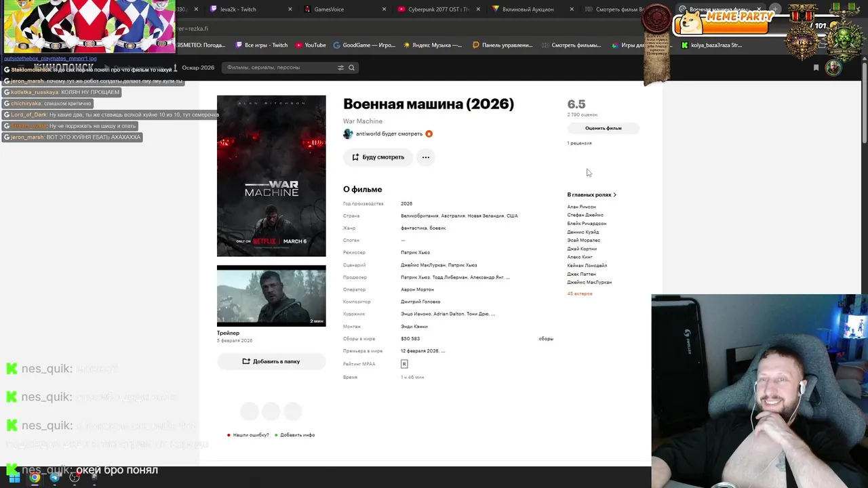Close the Cyberpunk 2077 OST tab
This screenshot has height=488, width=868.
click(478, 9)
